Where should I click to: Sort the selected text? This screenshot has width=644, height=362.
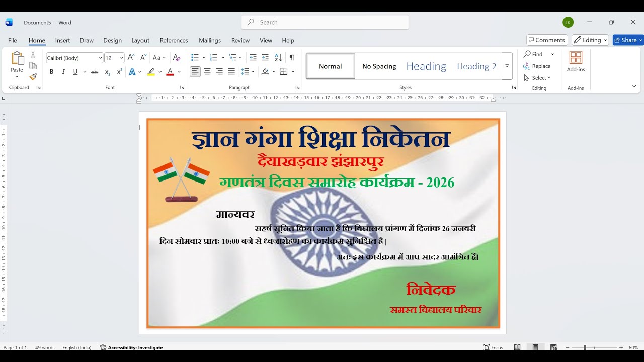click(278, 58)
